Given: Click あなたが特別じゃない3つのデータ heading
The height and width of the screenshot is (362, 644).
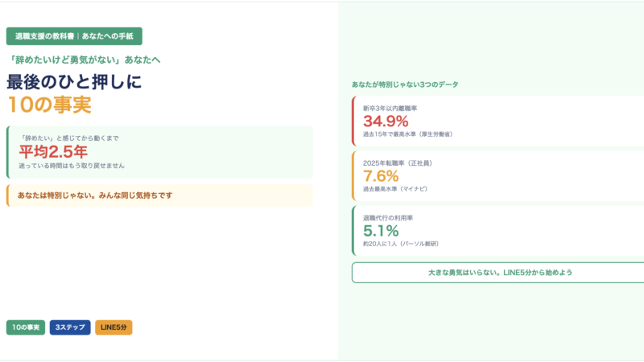Looking at the screenshot, I should coord(405,84).
